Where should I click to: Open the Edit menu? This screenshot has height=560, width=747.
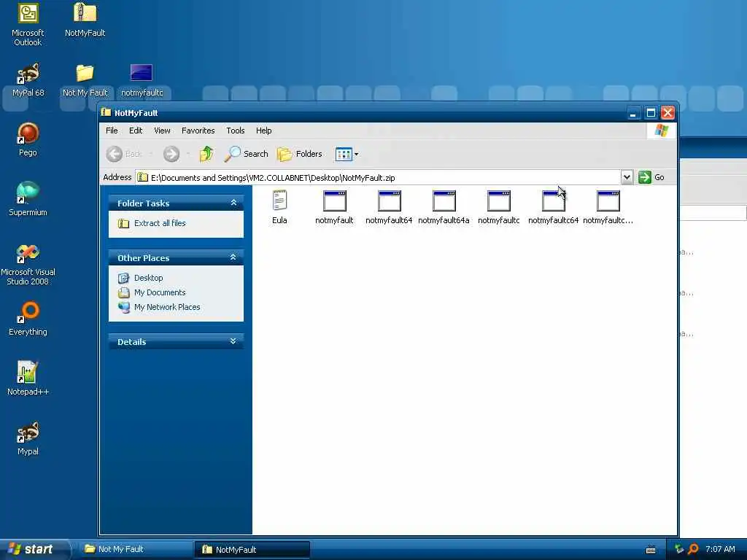[136, 131]
